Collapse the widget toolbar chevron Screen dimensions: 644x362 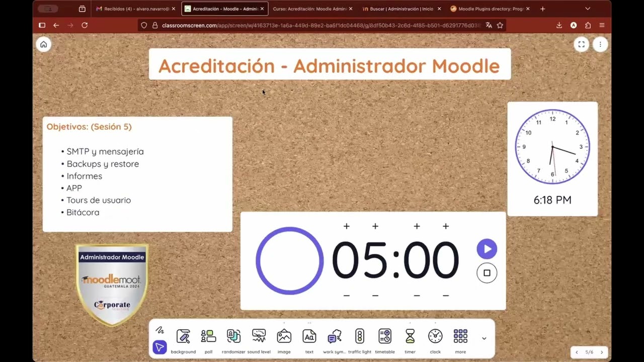(484, 338)
